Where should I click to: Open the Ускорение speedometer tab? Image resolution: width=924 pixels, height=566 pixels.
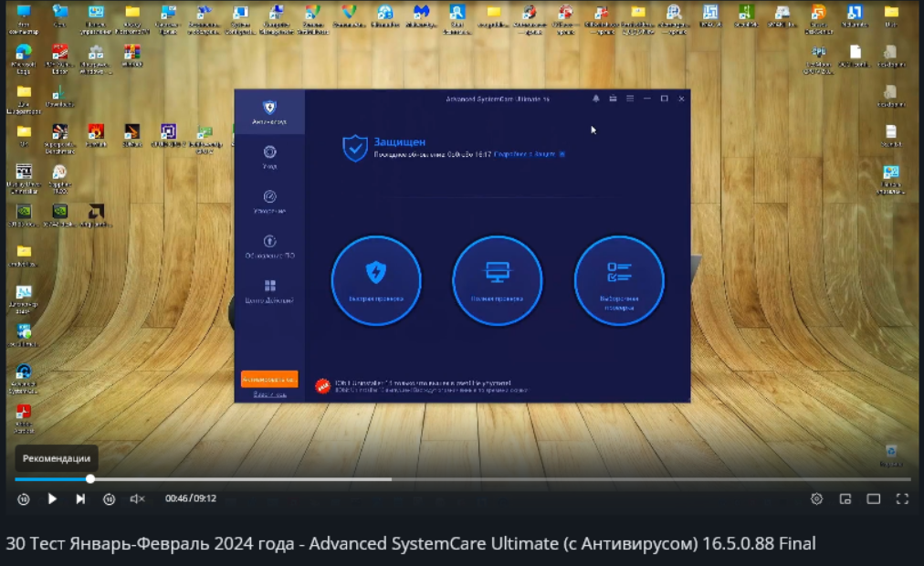pyautogui.click(x=269, y=202)
